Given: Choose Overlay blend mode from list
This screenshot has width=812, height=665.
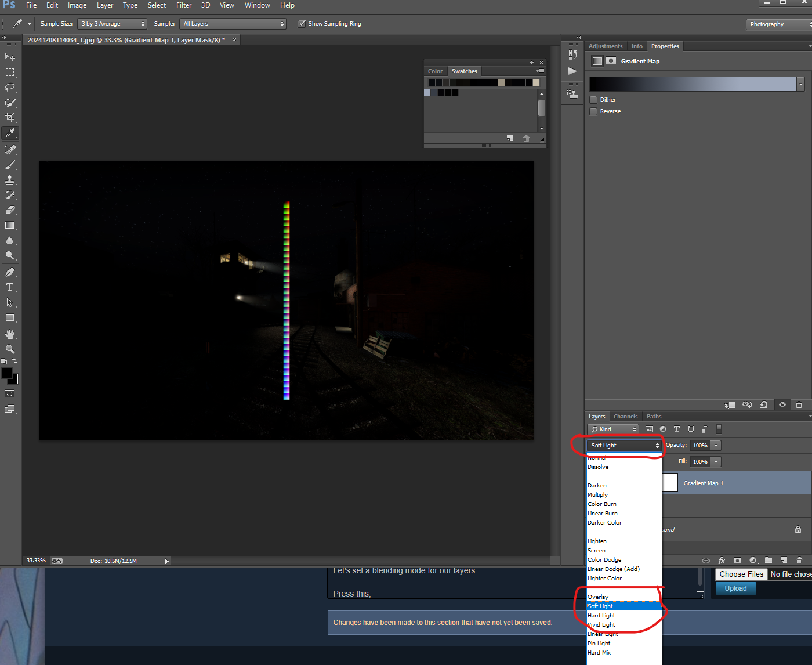Looking at the screenshot, I should (x=624, y=597).
